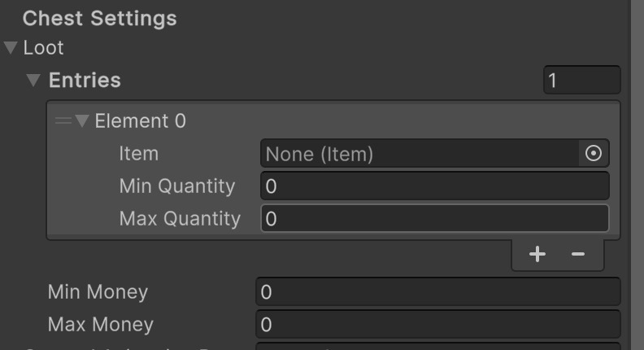Grab the Element 0 drag handle icon
Screen dimensions: 644x350
point(63,121)
